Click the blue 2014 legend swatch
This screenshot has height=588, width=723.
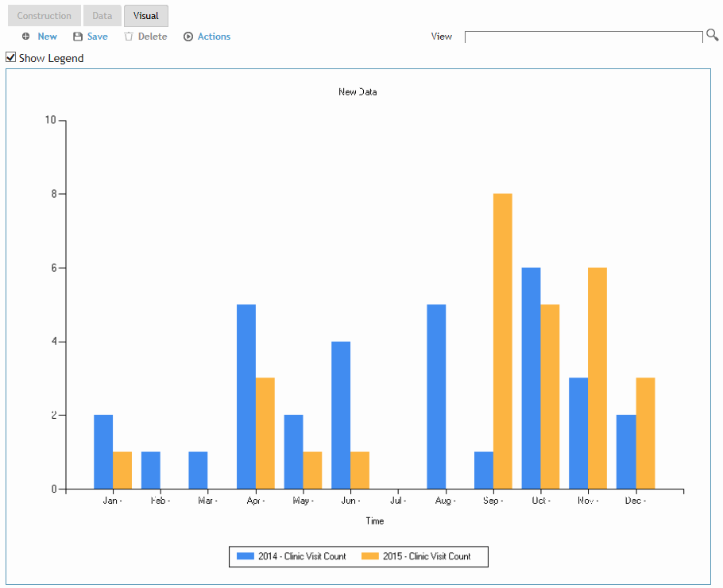pyautogui.click(x=246, y=556)
